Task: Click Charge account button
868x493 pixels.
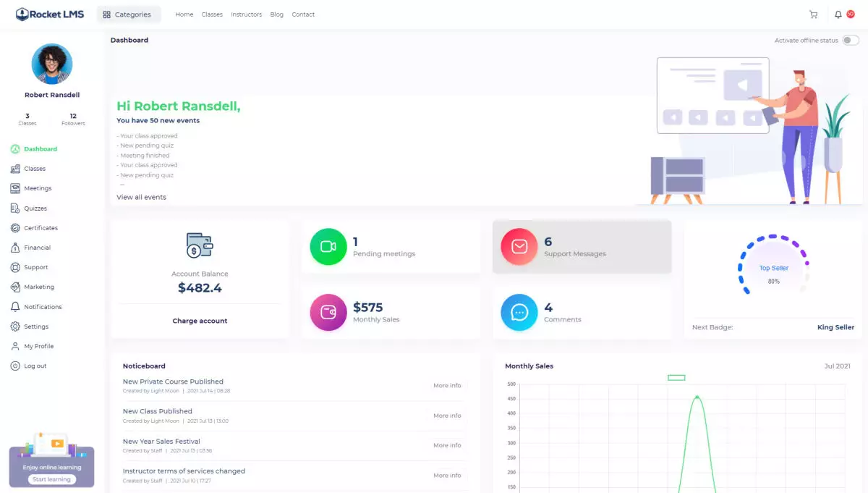Action: [200, 321]
